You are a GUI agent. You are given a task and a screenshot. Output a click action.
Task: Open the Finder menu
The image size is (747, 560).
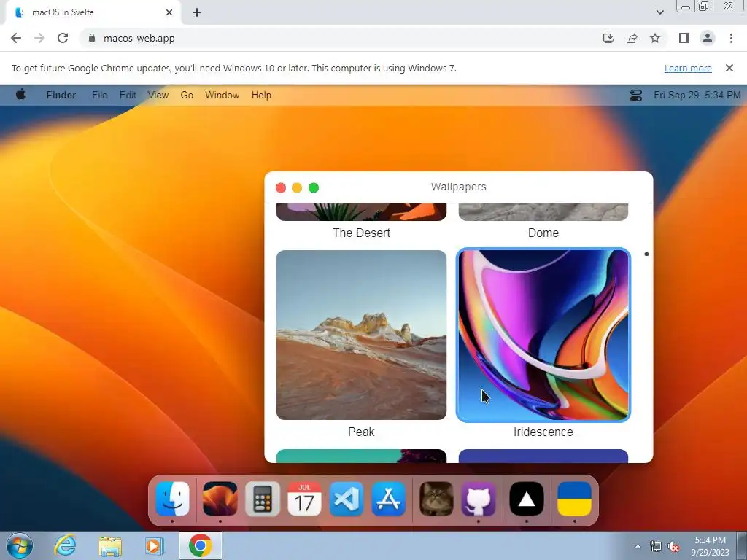pyautogui.click(x=61, y=95)
